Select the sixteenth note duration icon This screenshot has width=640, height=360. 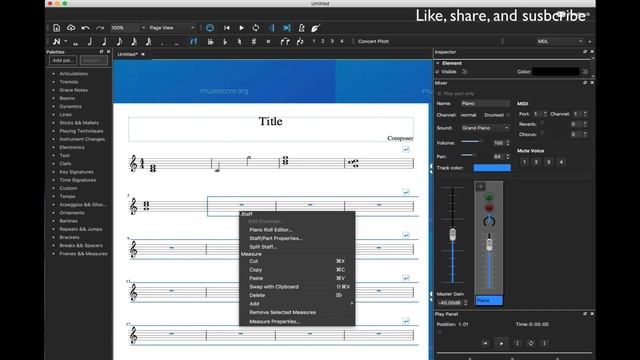click(x=134, y=41)
